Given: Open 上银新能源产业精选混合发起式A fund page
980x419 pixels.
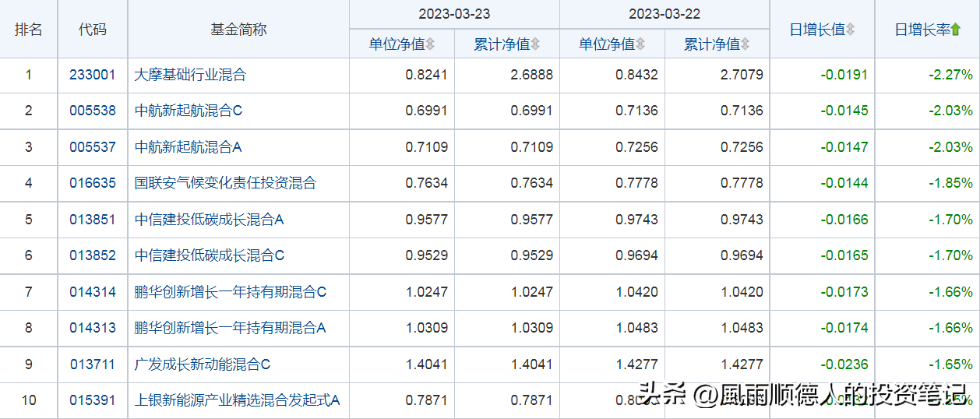Looking at the screenshot, I should click(238, 400).
